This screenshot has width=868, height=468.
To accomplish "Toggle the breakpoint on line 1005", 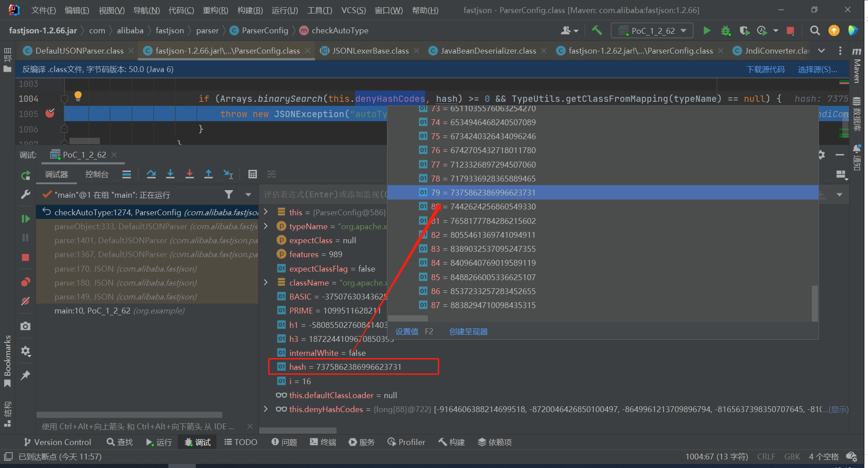I will (x=50, y=114).
